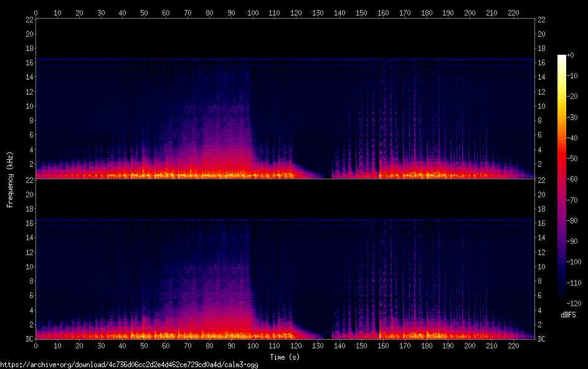
Task: Click the "Time (s)" axis title
Action: [285, 357]
